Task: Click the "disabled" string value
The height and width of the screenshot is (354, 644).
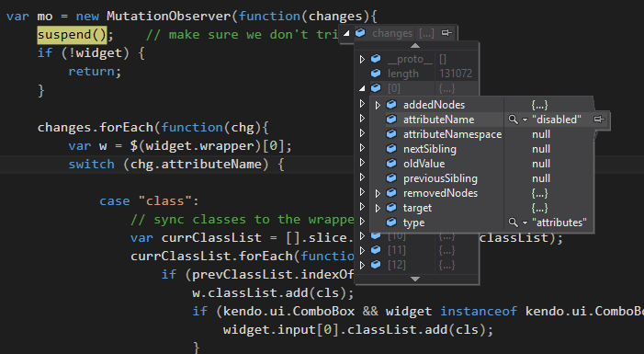Action: click(x=557, y=120)
